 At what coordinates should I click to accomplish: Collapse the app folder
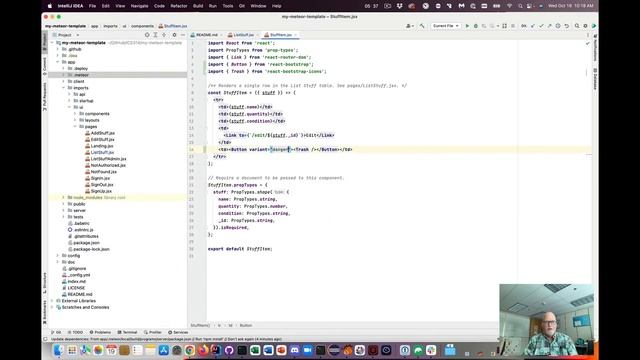[58, 62]
